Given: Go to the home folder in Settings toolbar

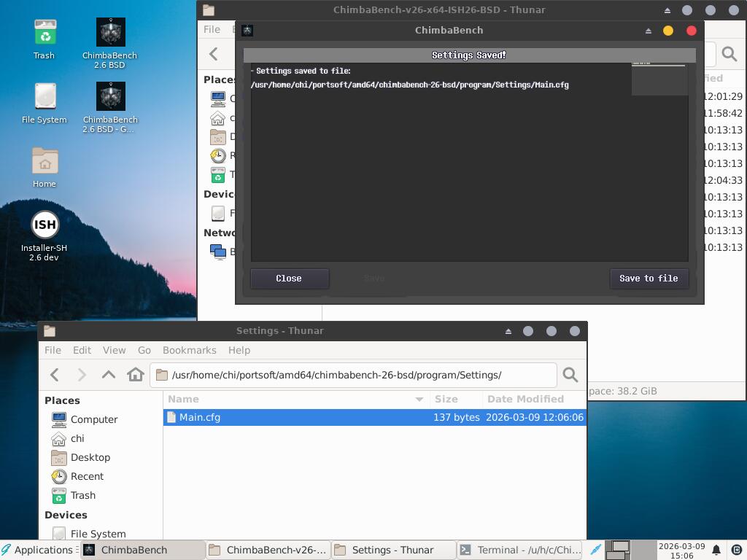Looking at the screenshot, I should [135, 375].
